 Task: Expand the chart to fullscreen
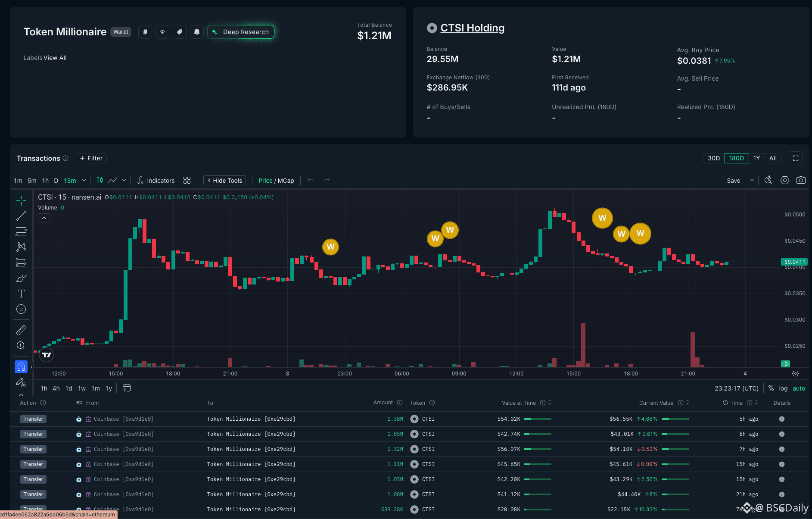(796, 158)
